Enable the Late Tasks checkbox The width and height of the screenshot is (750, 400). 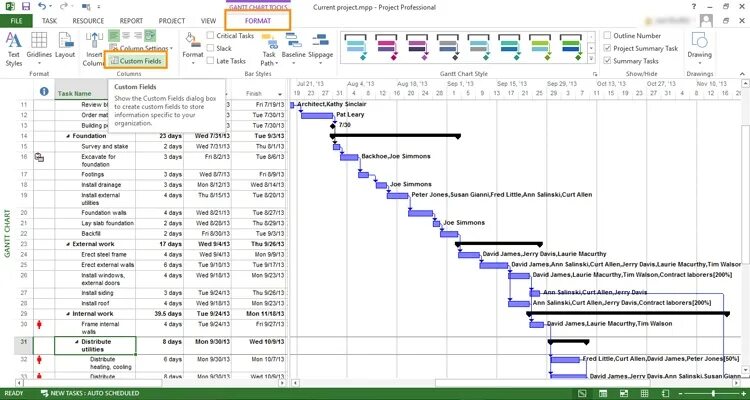coord(210,61)
